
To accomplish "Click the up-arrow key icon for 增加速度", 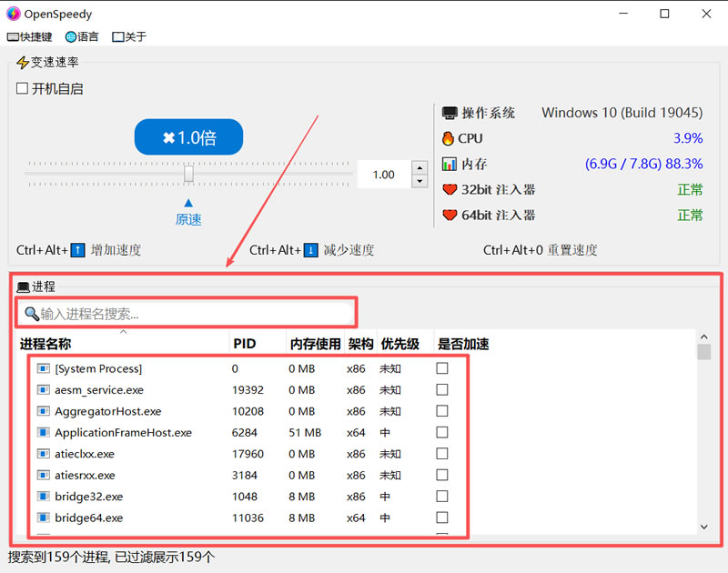I will pos(77,250).
